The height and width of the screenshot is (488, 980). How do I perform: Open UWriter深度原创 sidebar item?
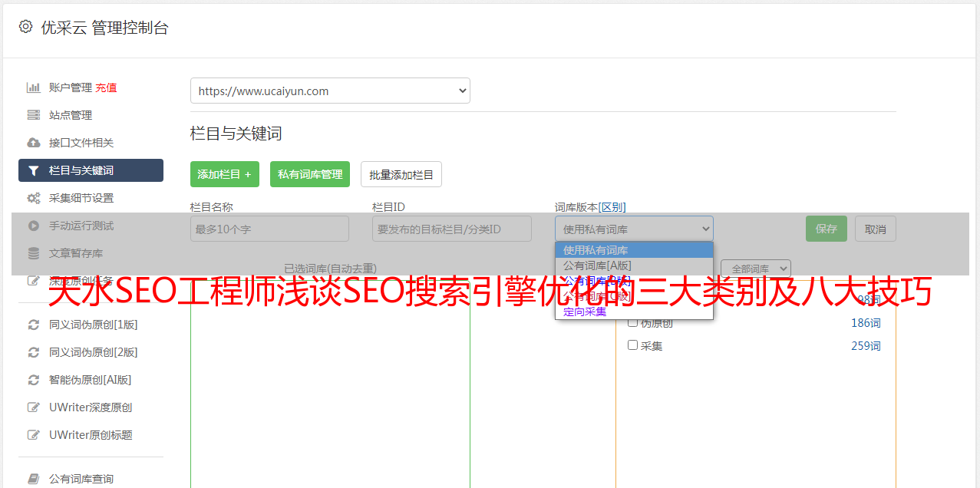point(91,407)
